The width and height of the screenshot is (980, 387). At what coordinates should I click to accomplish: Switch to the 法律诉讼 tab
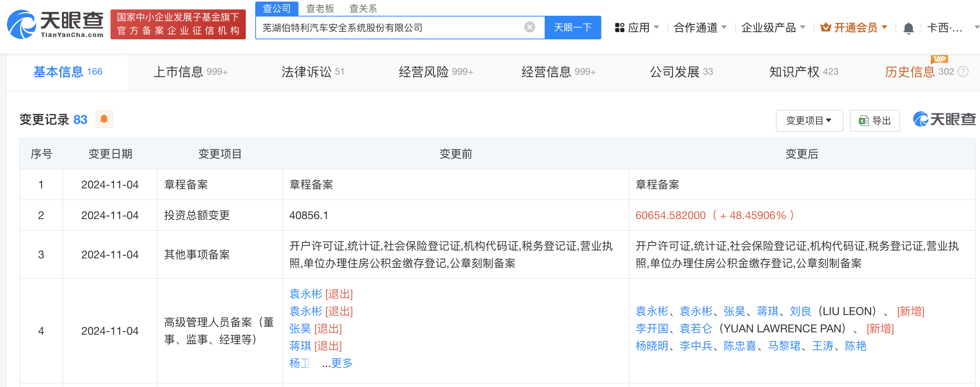tap(313, 72)
